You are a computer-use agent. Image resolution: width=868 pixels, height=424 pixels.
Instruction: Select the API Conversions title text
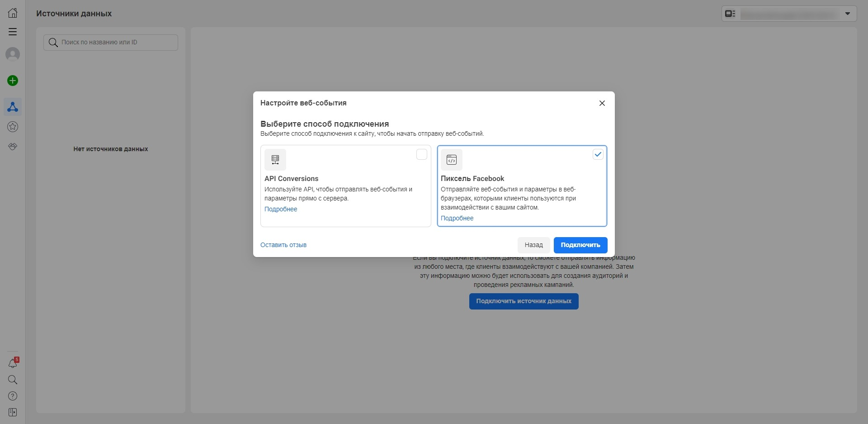(x=291, y=179)
